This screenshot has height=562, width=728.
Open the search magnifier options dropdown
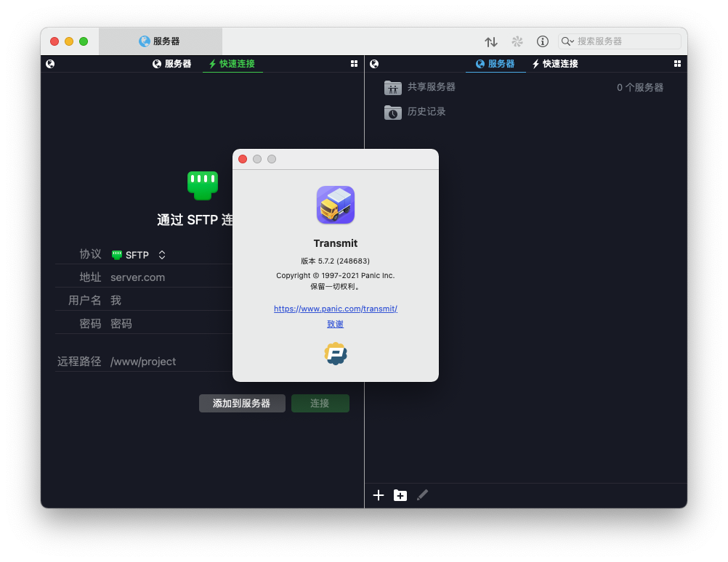pos(567,41)
